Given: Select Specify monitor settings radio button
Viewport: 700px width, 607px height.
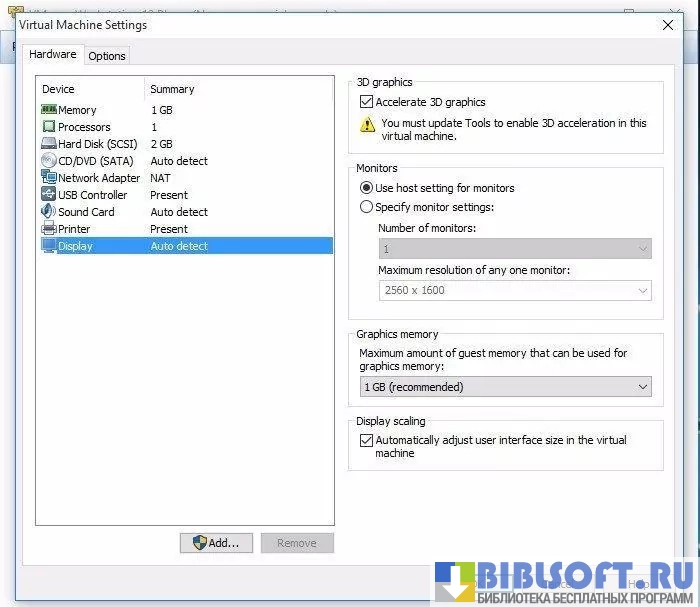Looking at the screenshot, I should [366, 207].
